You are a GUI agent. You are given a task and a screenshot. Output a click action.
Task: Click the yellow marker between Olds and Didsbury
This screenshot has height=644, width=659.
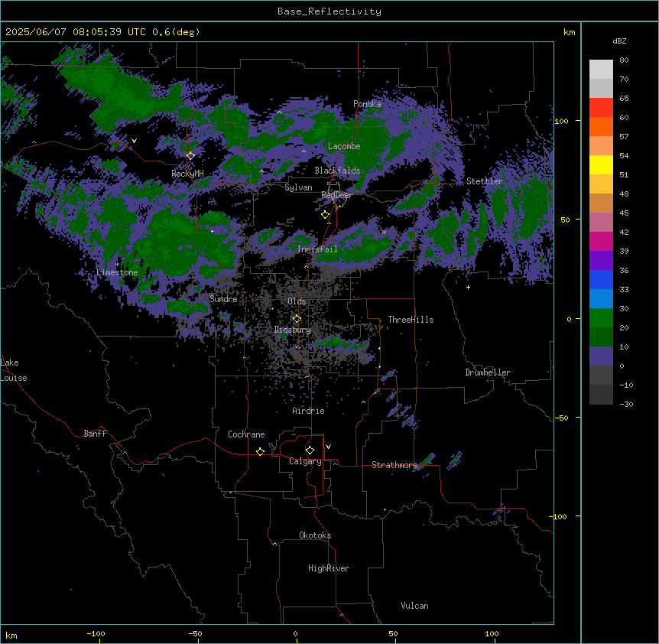point(297,319)
